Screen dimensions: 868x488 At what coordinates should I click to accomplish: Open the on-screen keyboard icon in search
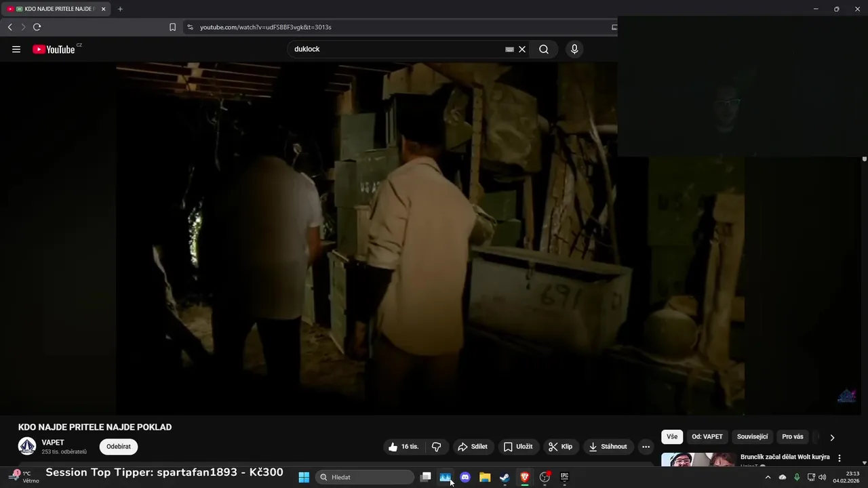pos(509,49)
